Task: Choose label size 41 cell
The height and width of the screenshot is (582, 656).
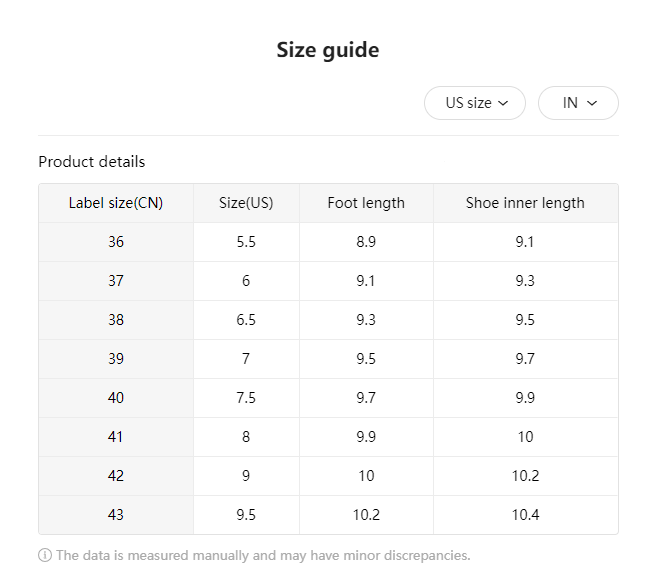Action: [116, 437]
